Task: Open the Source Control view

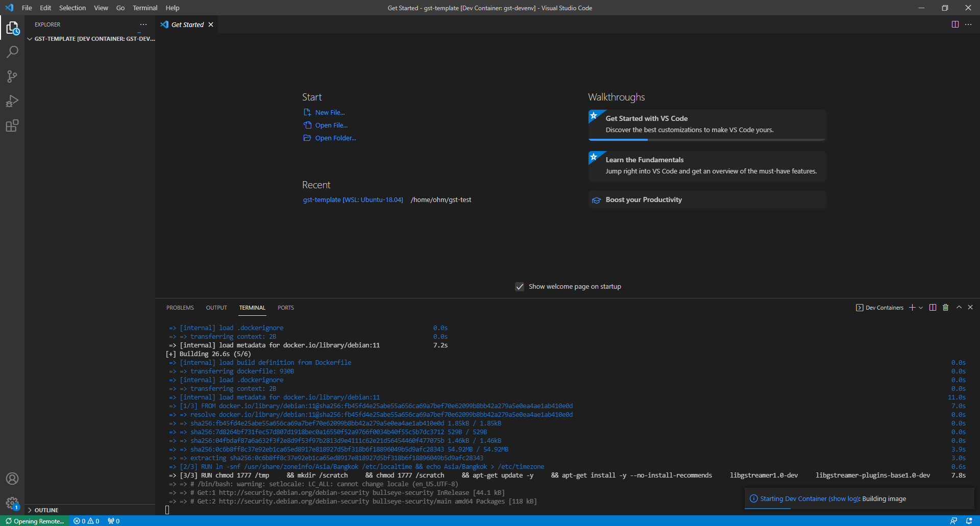Action: (12, 77)
